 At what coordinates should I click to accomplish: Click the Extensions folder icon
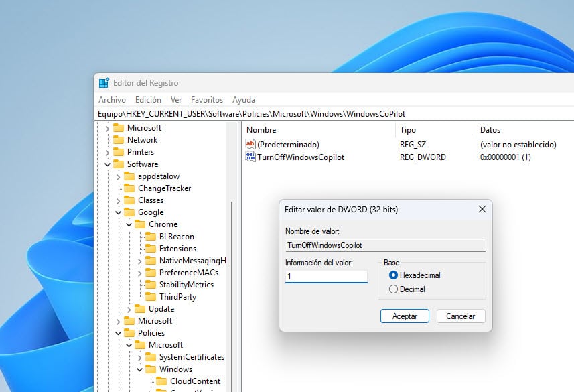(151, 249)
